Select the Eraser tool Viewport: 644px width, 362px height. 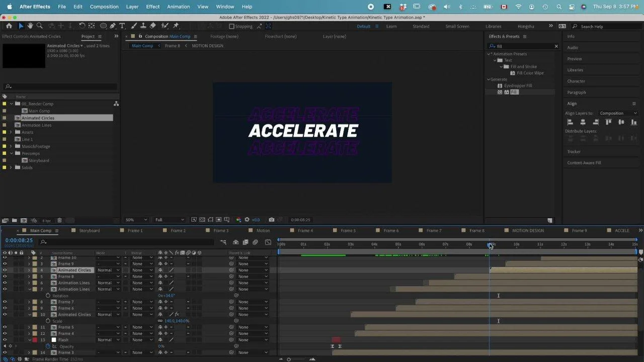click(x=153, y=26)
